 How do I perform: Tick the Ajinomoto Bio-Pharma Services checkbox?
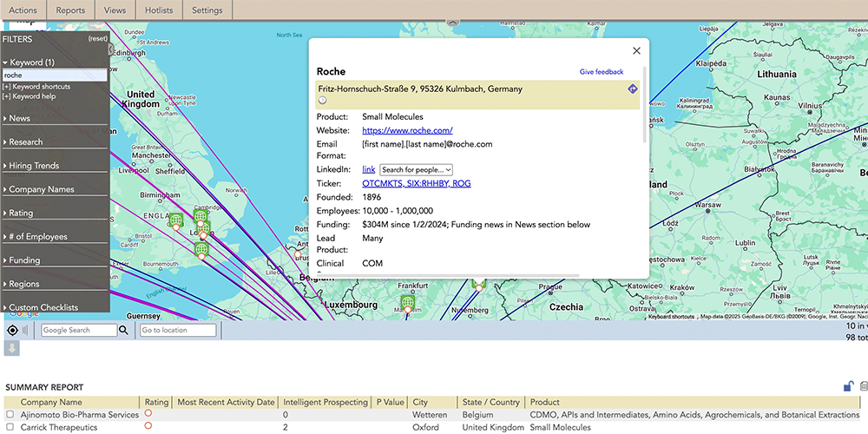[x=10, y=414]
